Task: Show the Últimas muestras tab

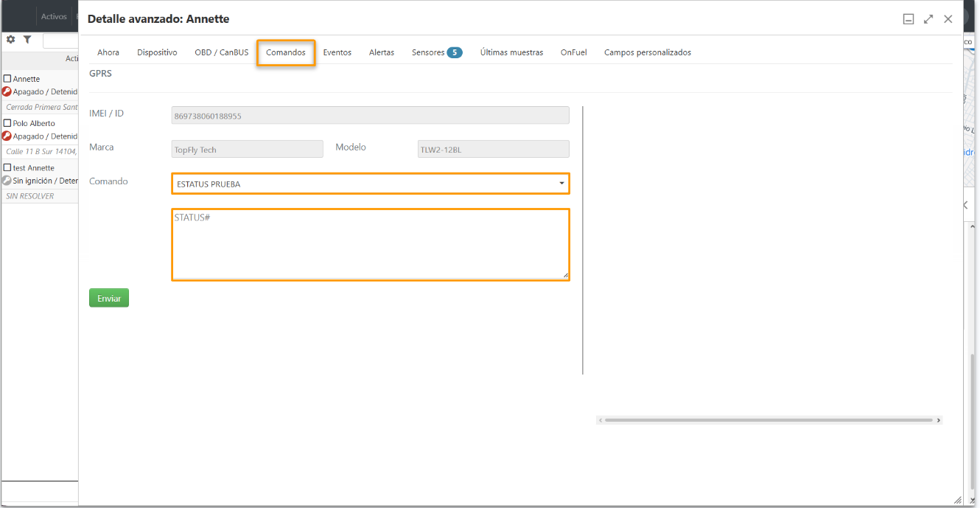Action: point(512,52)
